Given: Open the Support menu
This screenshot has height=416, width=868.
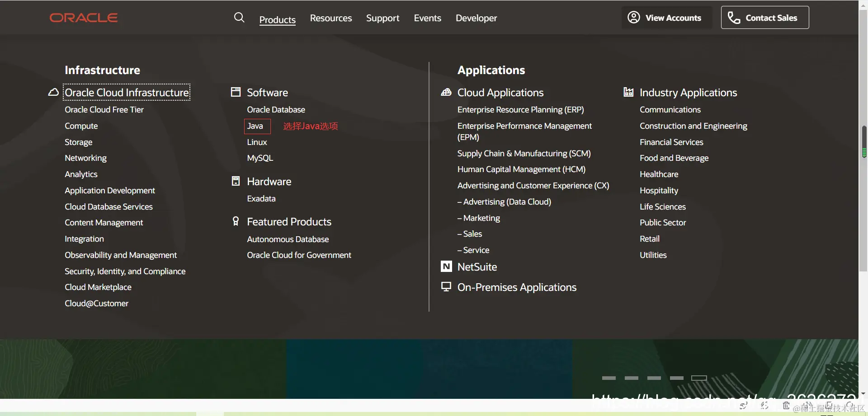Looking at the screenshot, I should tap(383, 18).
